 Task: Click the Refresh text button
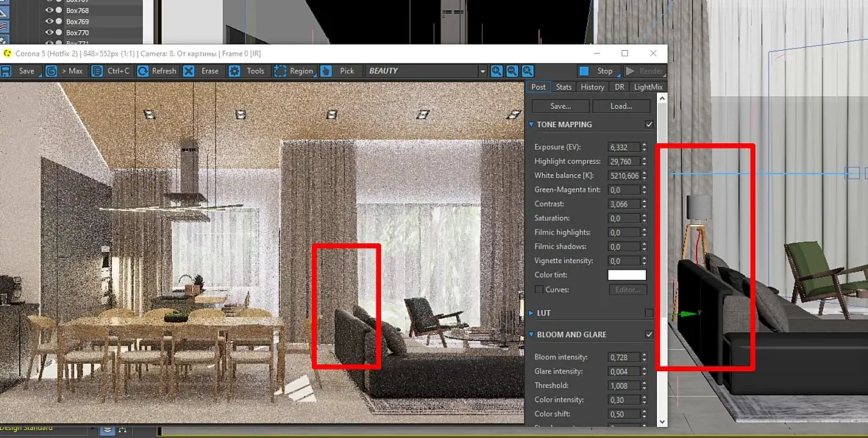tap(164, 71)
